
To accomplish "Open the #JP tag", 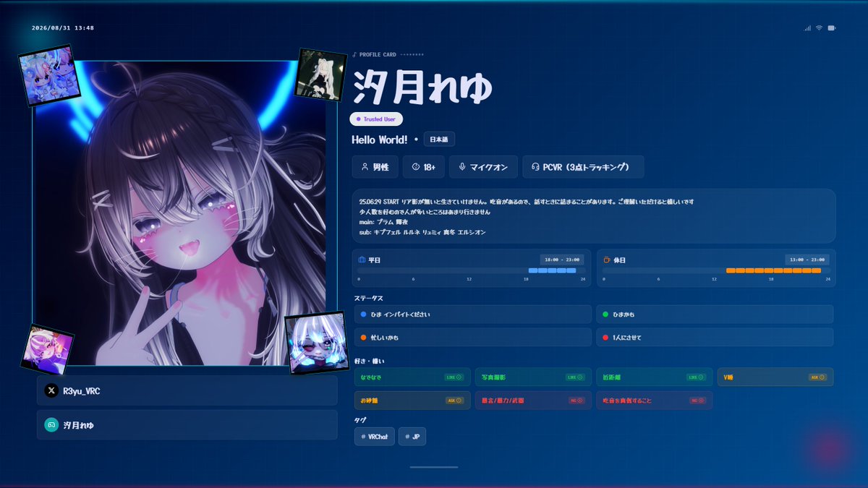I will pyautogui.click(x=412, y=437).
